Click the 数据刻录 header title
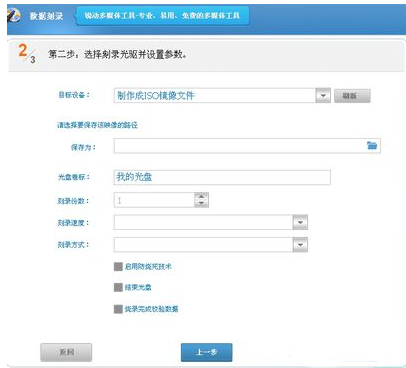406x368 pixels. coord(46,16)
